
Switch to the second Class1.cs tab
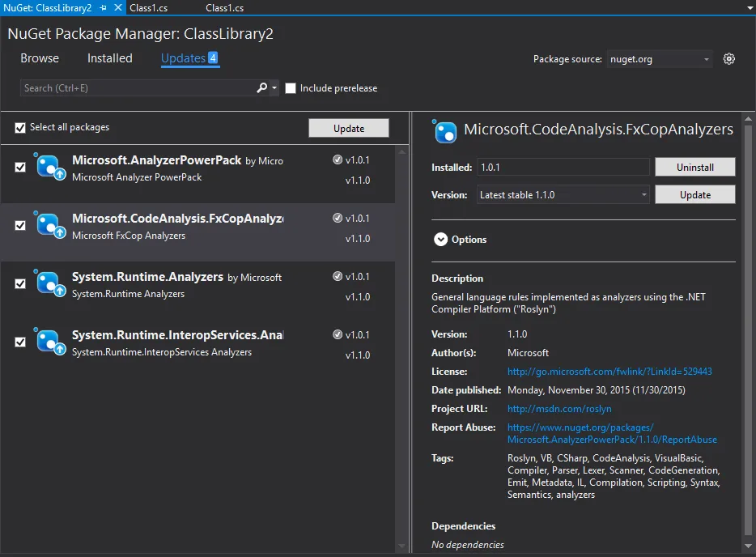coord(225,8)
